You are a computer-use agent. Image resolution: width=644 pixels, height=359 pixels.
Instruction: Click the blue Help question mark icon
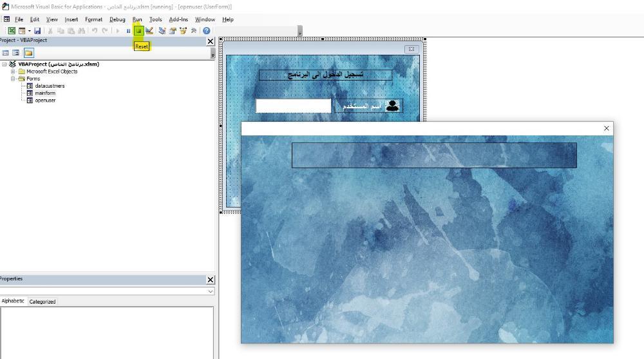tap(207, 31)
